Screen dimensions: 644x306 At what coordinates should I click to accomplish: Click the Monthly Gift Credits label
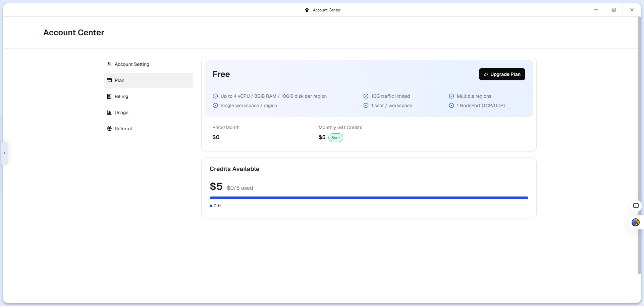(x=340, y=127)
